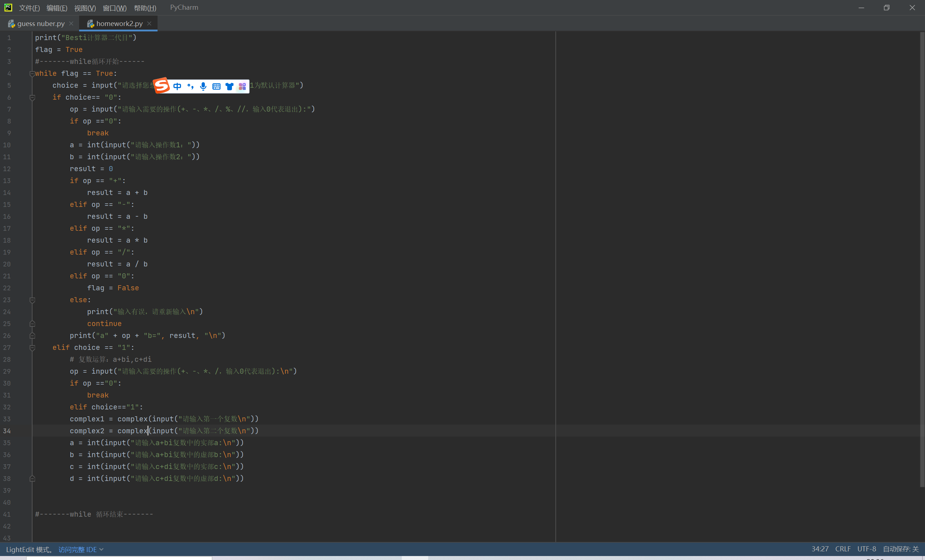The height and width of the screenshot is (560, 925).
Task: Collapse the elif choice fold on line 27
Action: tap(32, 348)
